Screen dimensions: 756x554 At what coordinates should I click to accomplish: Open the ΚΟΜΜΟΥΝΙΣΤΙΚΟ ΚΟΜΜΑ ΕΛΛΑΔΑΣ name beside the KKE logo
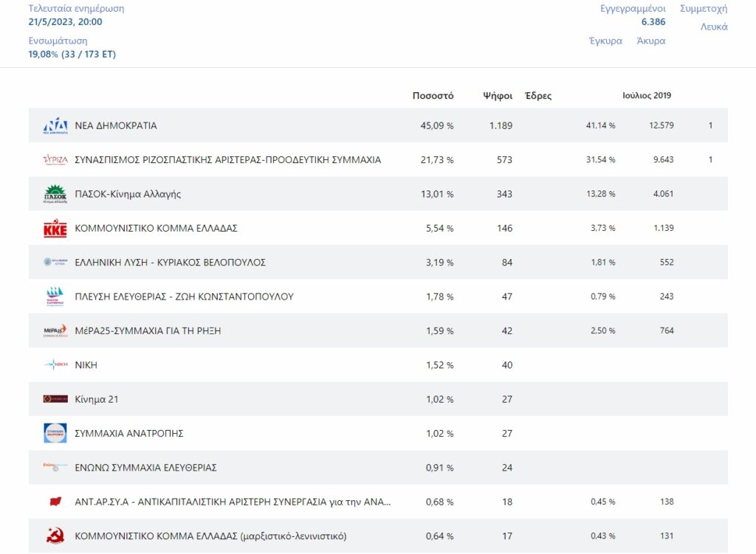pyautogui.click(x=156, y=229)
